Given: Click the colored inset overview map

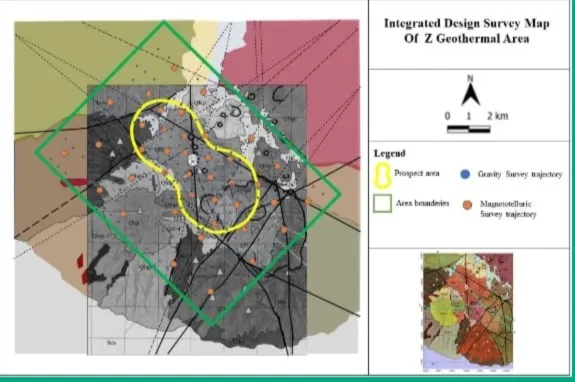Looking at the screenshot, I should (468, 312).
